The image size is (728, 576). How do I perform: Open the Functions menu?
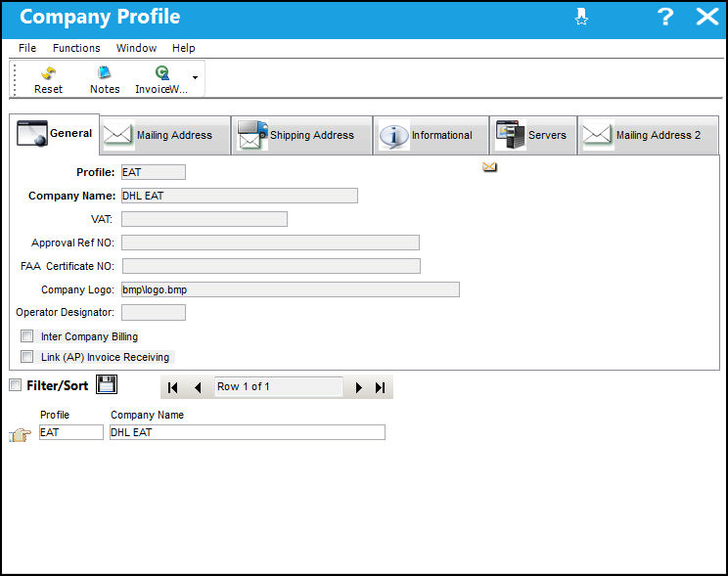pos(76,48)
